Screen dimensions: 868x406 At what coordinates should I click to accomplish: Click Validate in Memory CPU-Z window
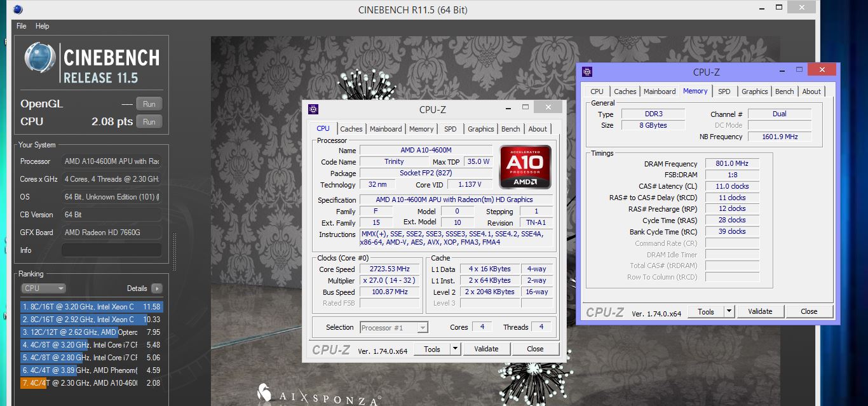[x=760, y=311]
